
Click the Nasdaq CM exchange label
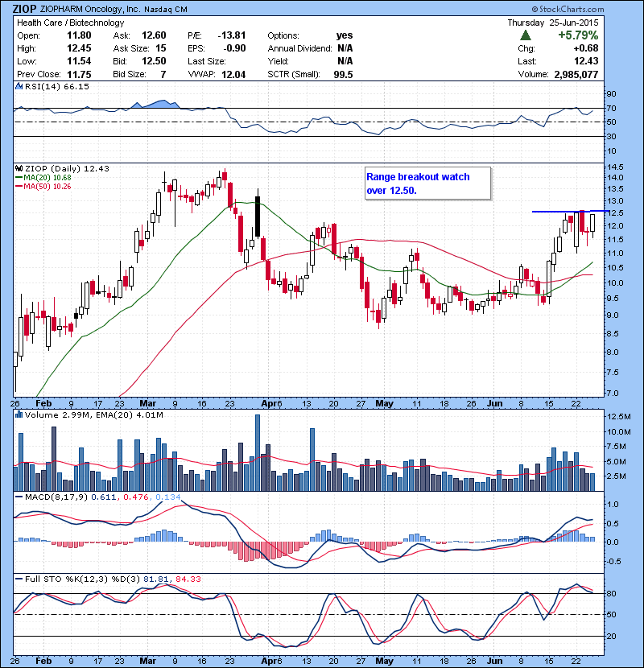(x=165, y=10)
